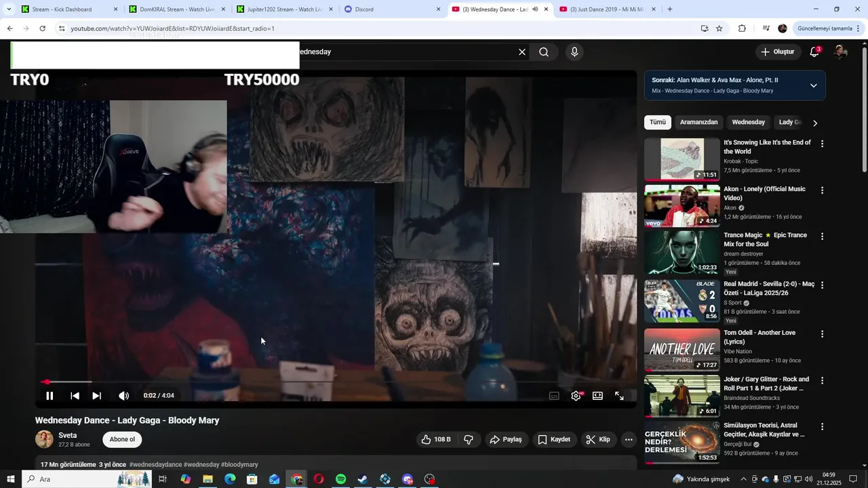
Task: Open more actions menu beside Klip
Action: coord(629,439)
